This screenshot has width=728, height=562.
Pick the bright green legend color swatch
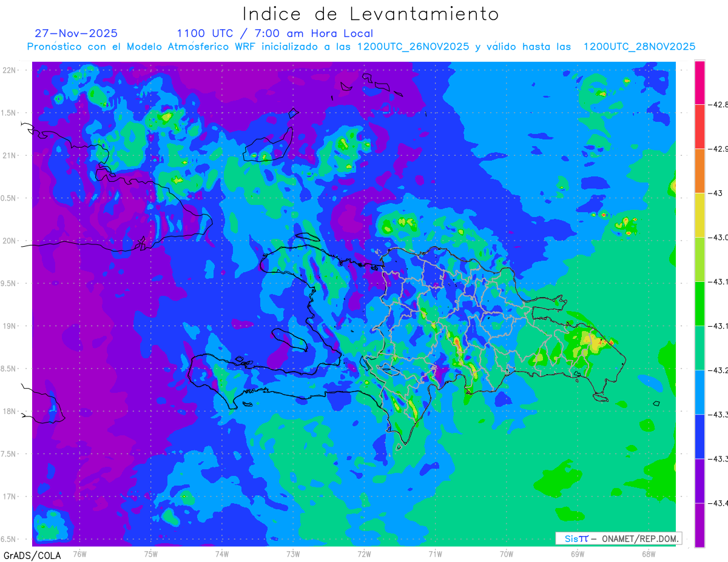click(699, 304)
